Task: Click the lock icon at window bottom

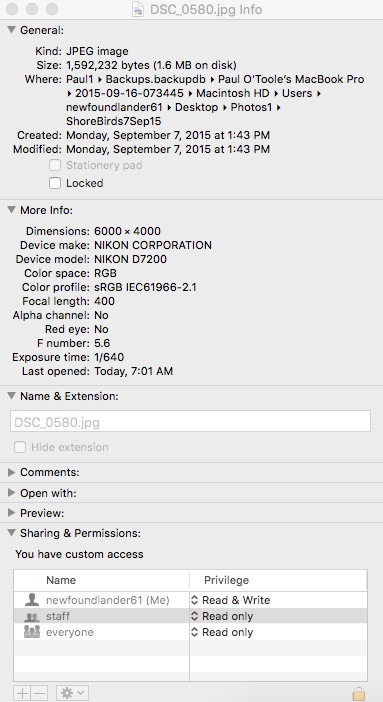Action: (358, 693)
